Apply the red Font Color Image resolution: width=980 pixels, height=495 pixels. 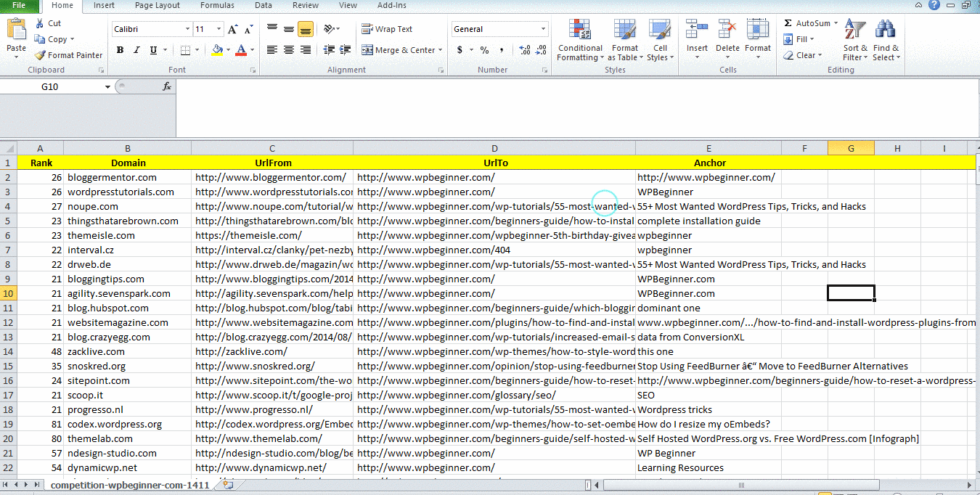pyautogui.click(x=241, y=50)
